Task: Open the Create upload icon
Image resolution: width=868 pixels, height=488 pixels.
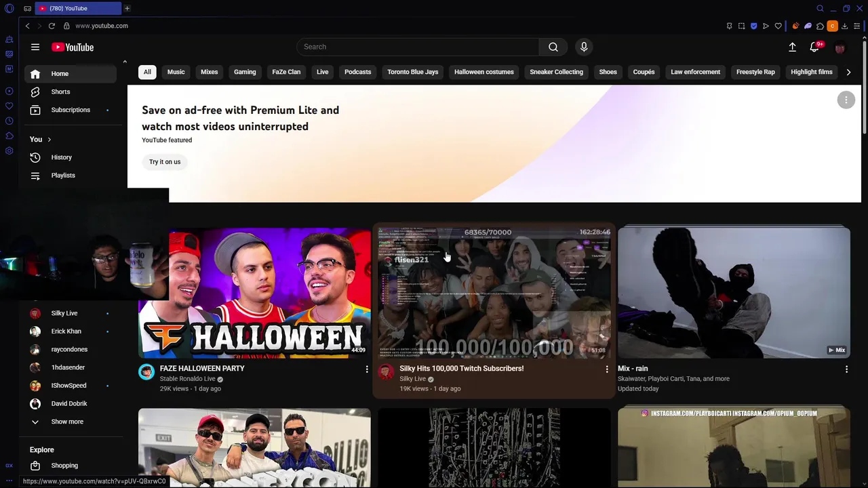Action: 792,47
